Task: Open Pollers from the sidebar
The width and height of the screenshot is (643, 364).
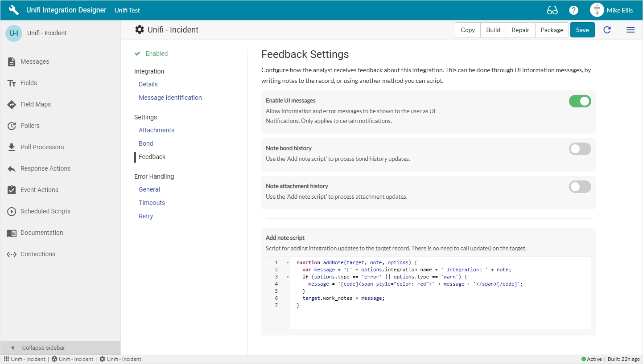Action: 30,126
